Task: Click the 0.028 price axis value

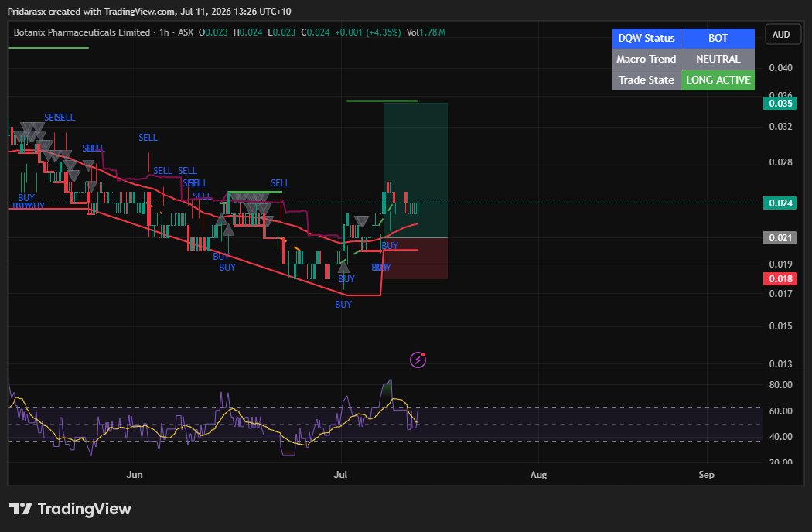Action: [780, 162]
